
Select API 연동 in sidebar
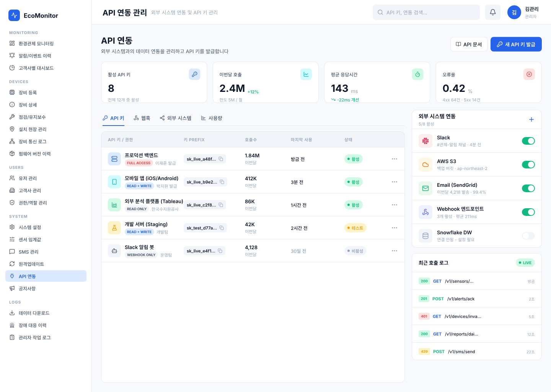point(46,276)
